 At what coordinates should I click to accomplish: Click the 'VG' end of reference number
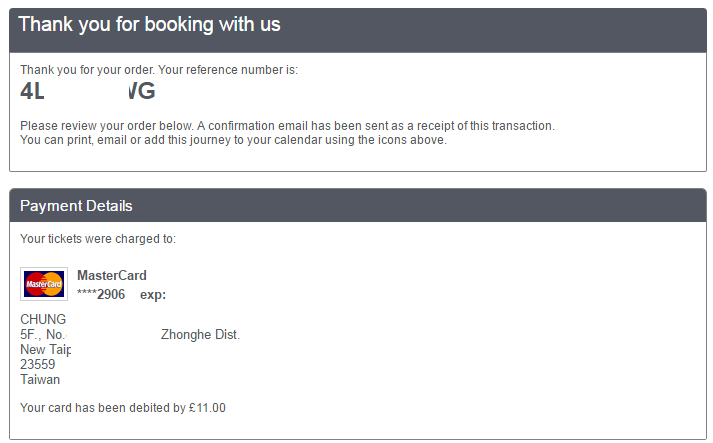tap(141, 91)
